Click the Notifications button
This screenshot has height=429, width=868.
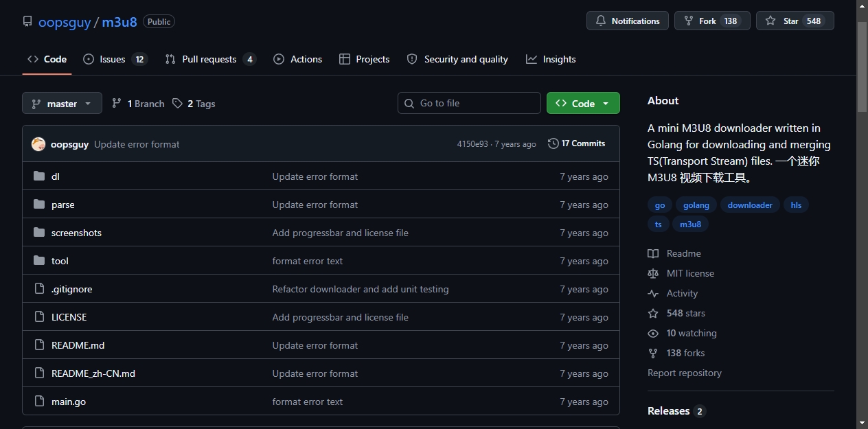coord(628,21)
